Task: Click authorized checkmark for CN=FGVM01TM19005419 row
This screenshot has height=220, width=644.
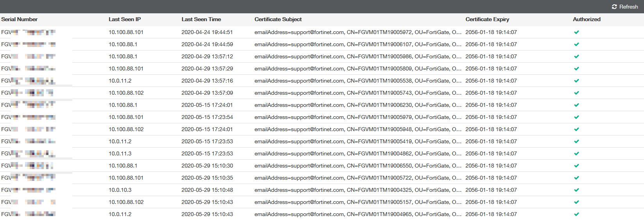Action: coord(576,141)
